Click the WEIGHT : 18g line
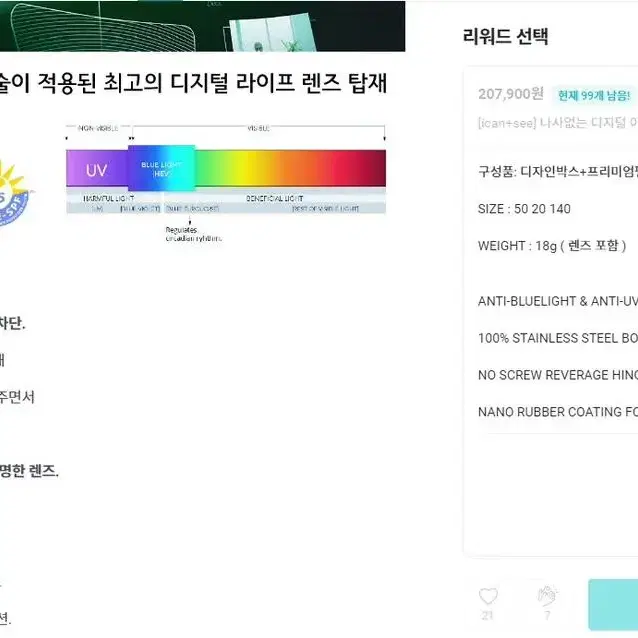Screen dimensions: 638x638 [552, 246]
